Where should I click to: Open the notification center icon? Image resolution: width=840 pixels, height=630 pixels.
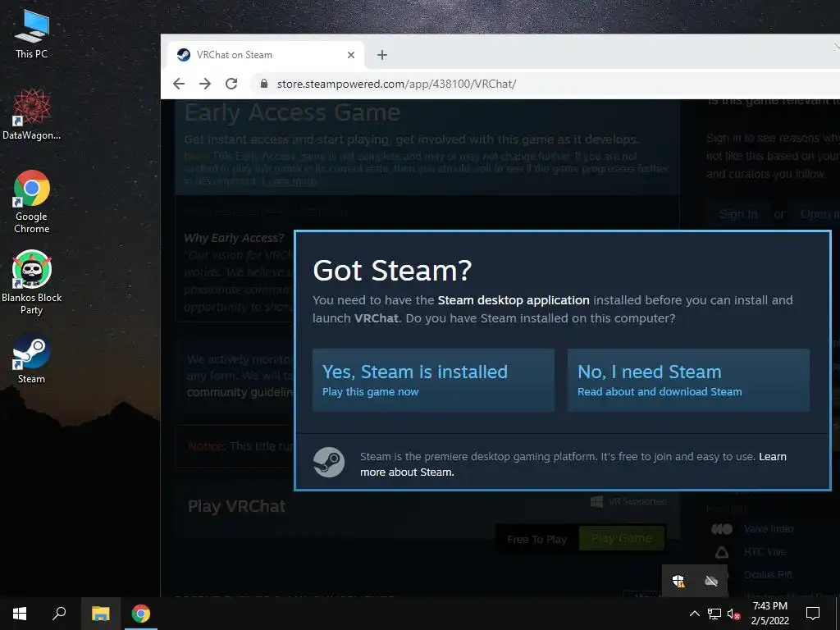coord(813,614)
